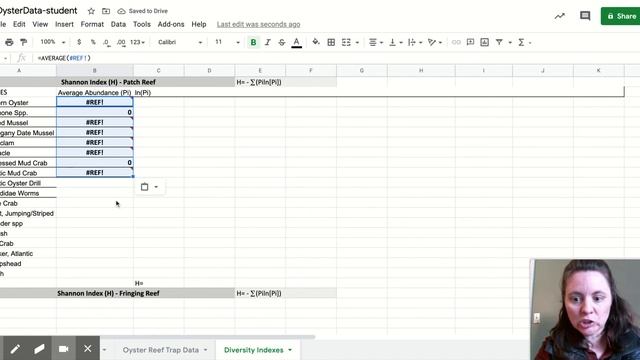
Task: Click Insert chart icon
Action: coord(484,42)
